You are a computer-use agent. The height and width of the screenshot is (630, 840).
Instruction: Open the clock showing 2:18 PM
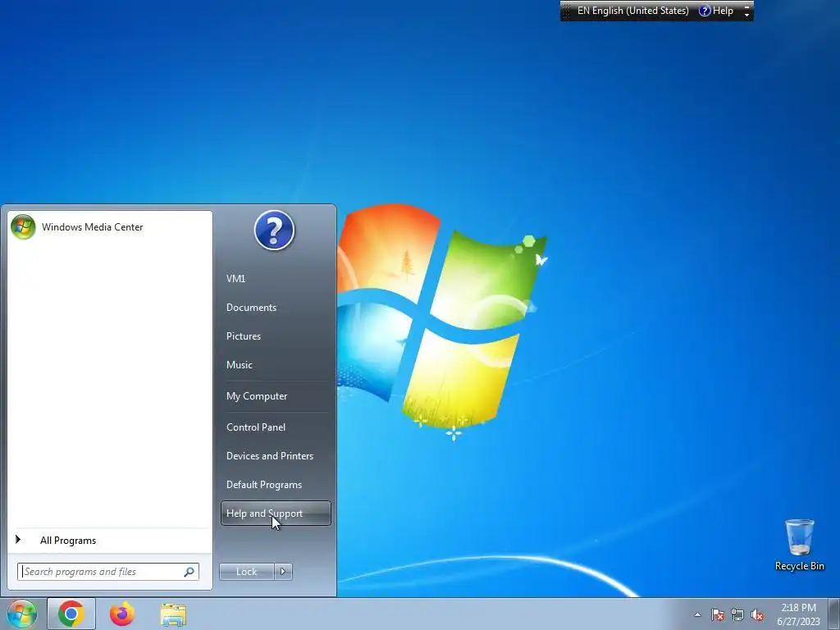pyautogui.click(x=798, y=614)
